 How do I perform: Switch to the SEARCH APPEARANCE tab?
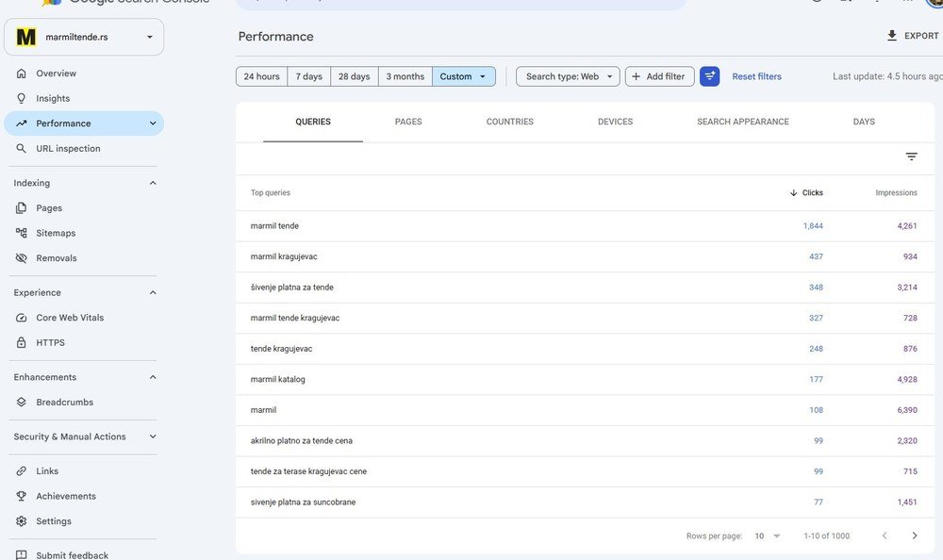click(743, 122)
